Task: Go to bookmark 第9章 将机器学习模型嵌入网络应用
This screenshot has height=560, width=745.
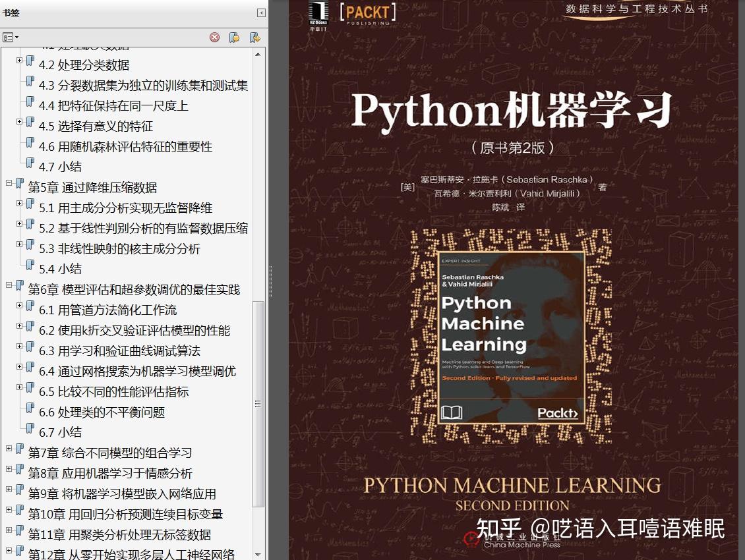Action: [x=122, y=494]
